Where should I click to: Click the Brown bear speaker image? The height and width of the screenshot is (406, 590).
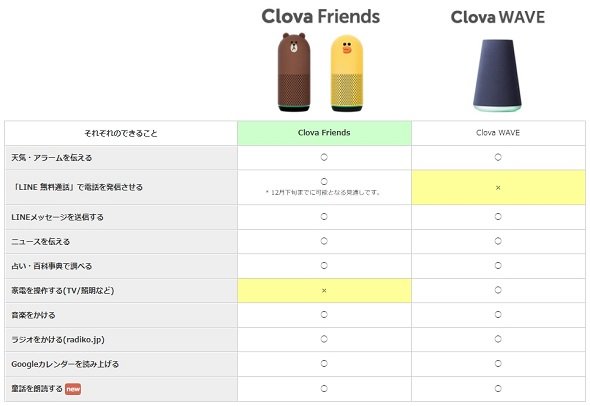[294, 72]
